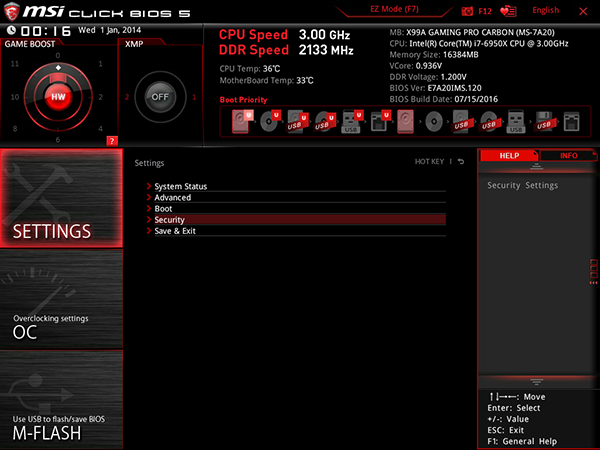Click the grip handle at help panel top
The height and width of the screenshot is (450, 600).
(536, 166)
